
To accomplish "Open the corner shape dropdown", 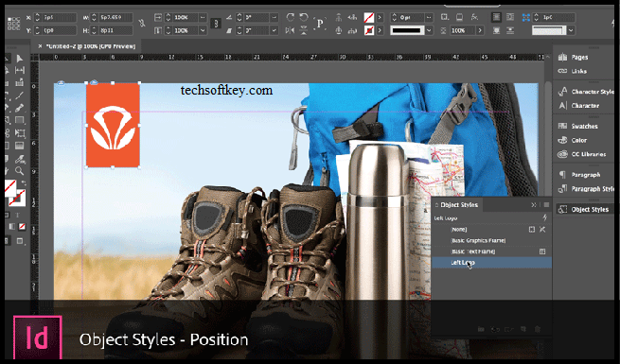I will (x=570, y=30).
